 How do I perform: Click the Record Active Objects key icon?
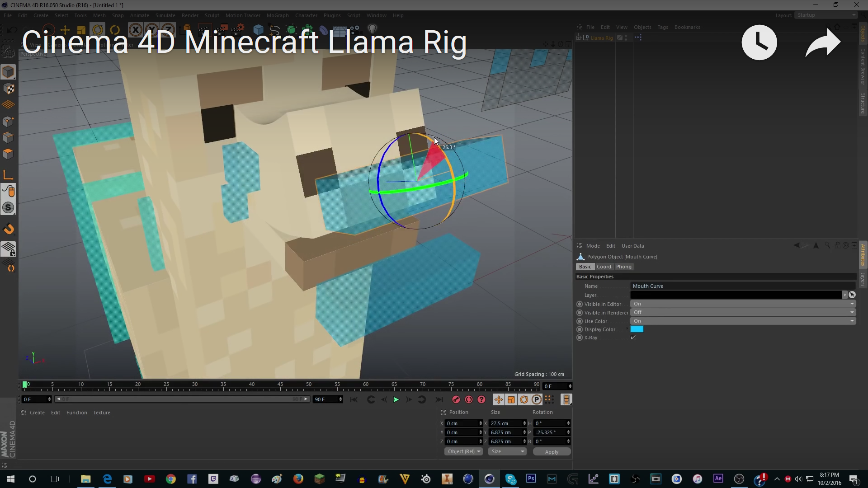click(456, 399)
